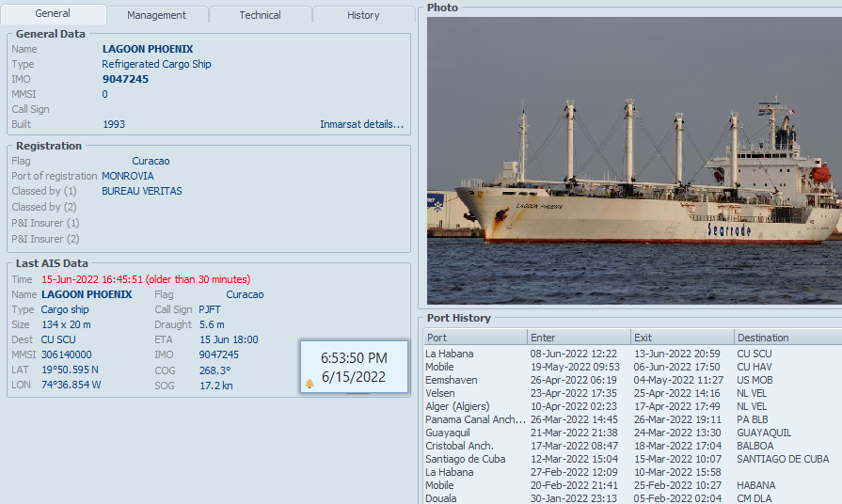Open the Management tab
Viewport: 842px width, 504px height.
[156, 15]
